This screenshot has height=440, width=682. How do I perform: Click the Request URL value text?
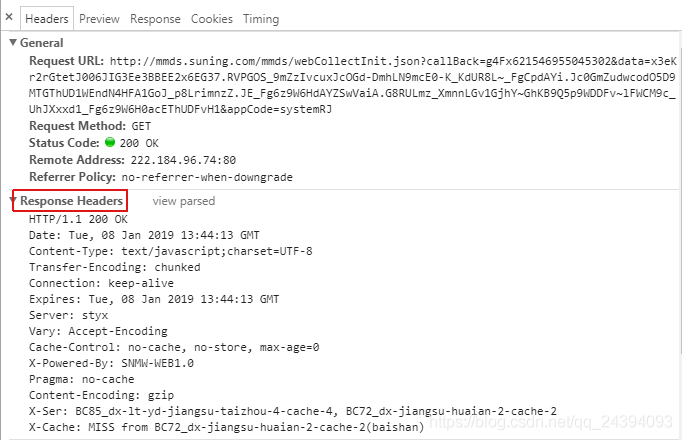pyautogui.click(x=353, y=85)
